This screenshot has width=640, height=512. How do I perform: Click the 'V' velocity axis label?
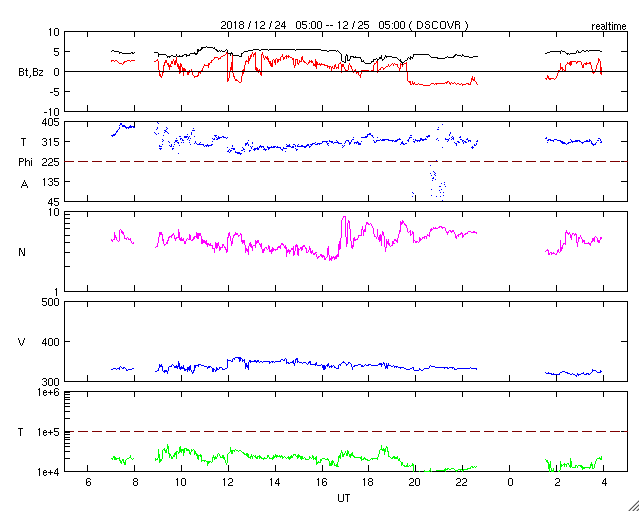click(x=22, y=342)
